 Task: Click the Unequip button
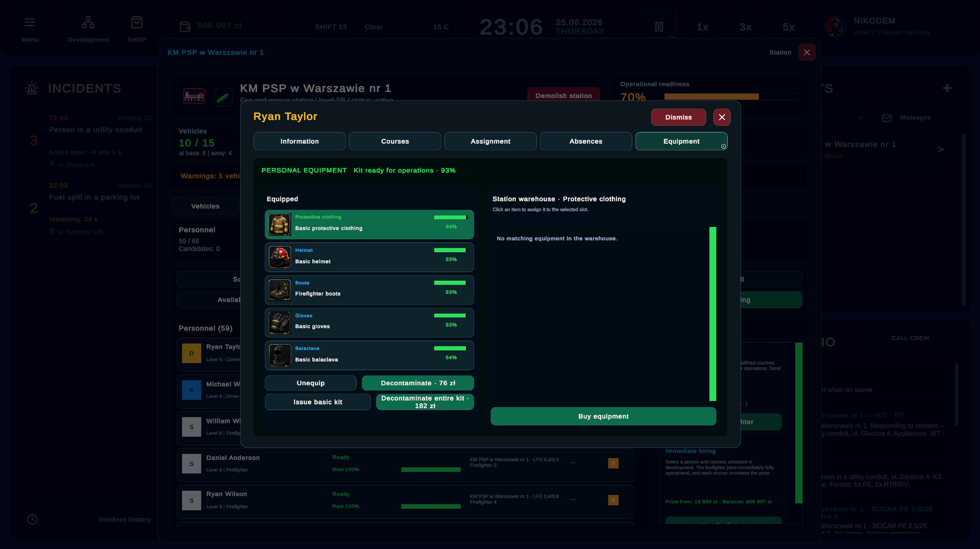310,383
